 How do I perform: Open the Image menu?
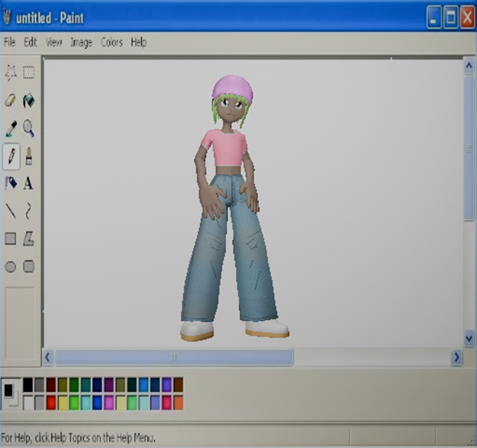tap(81, 42)
